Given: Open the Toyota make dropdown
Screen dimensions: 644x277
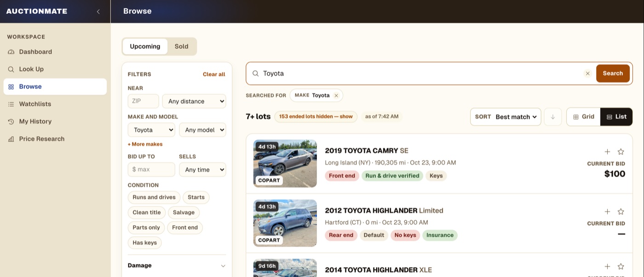Looking at the screenshot, I should point(151,130).
